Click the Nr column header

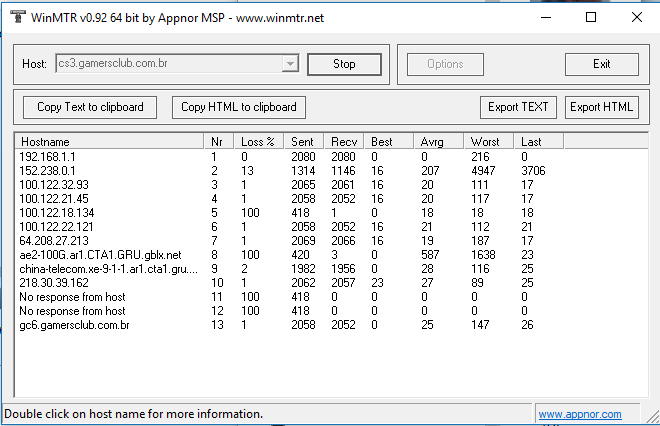[219, 142]
